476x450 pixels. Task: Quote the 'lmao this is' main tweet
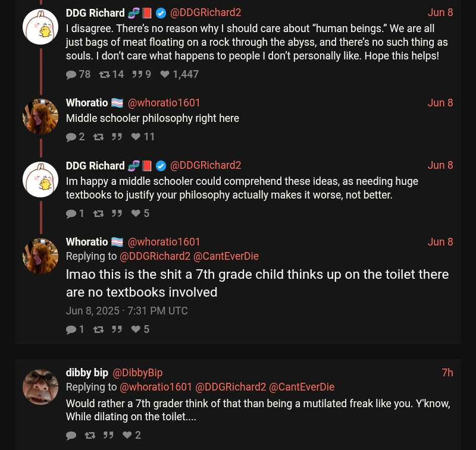pyautogui.click(x=117, y=329)
